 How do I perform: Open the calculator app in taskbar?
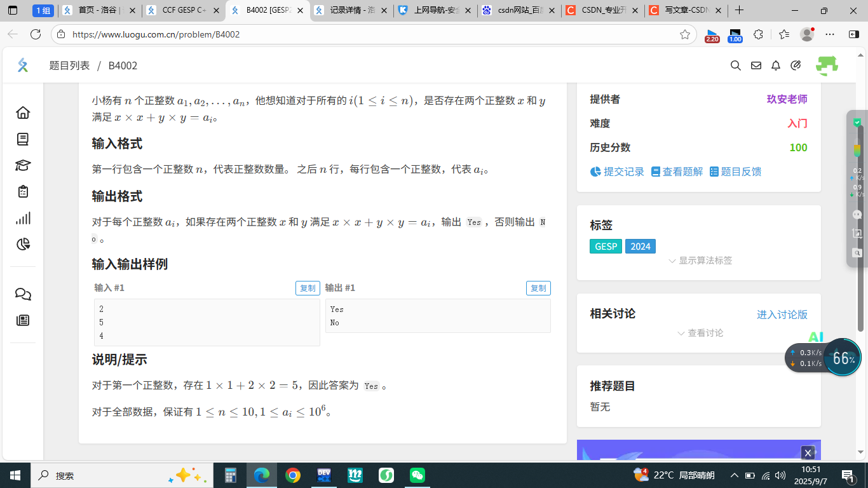(x=231, y=475)
